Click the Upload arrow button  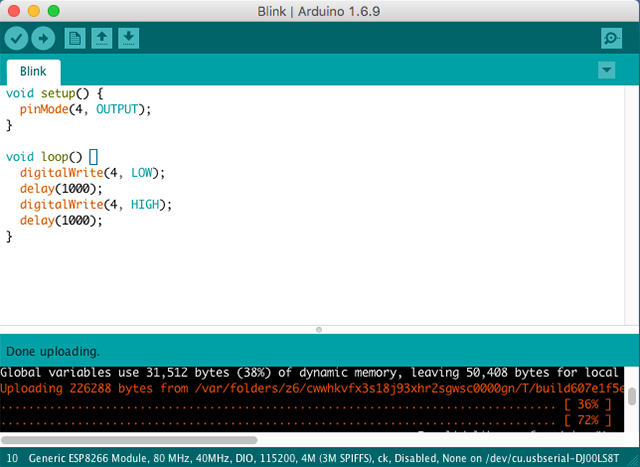tap(43, 38)
